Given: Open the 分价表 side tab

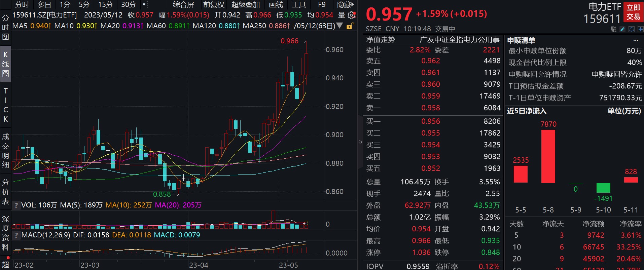Looking at the screenshot, I should pos(5,192).
